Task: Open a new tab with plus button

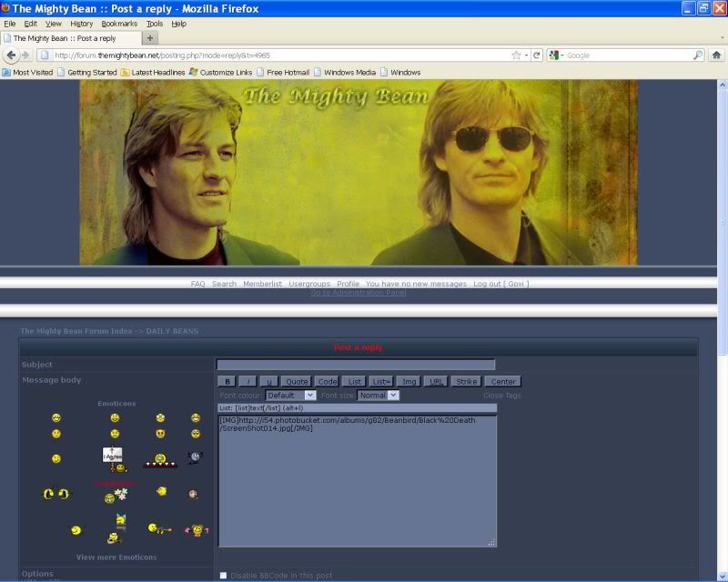Action: tap(150, 38)
